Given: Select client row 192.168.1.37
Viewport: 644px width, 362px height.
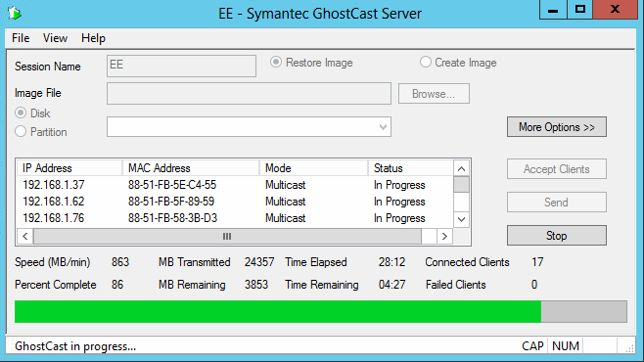Looking at the screenshot, I should pos(235,185).
